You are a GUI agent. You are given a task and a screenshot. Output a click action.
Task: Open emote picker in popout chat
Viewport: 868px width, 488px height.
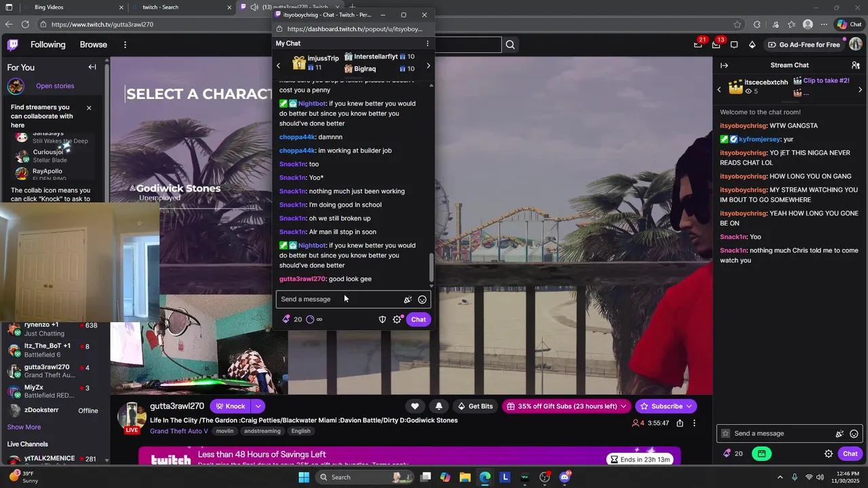pos(422,300)
